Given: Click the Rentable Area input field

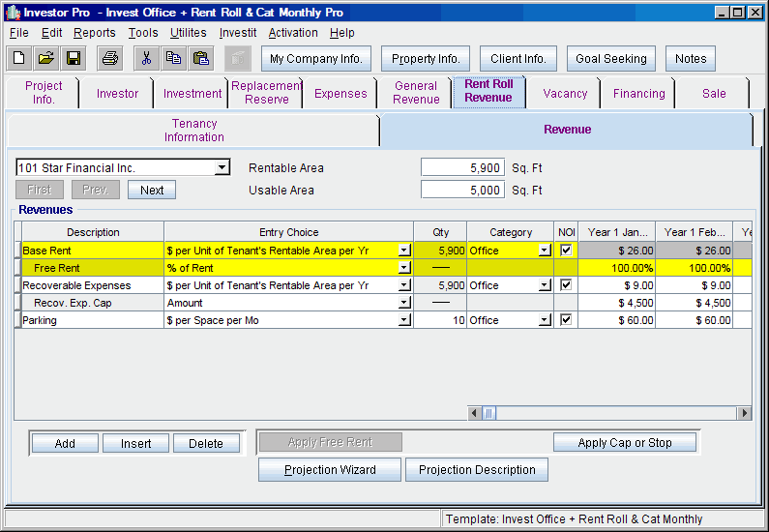Looking at the screenshot, I should click(x=462, y=167).
